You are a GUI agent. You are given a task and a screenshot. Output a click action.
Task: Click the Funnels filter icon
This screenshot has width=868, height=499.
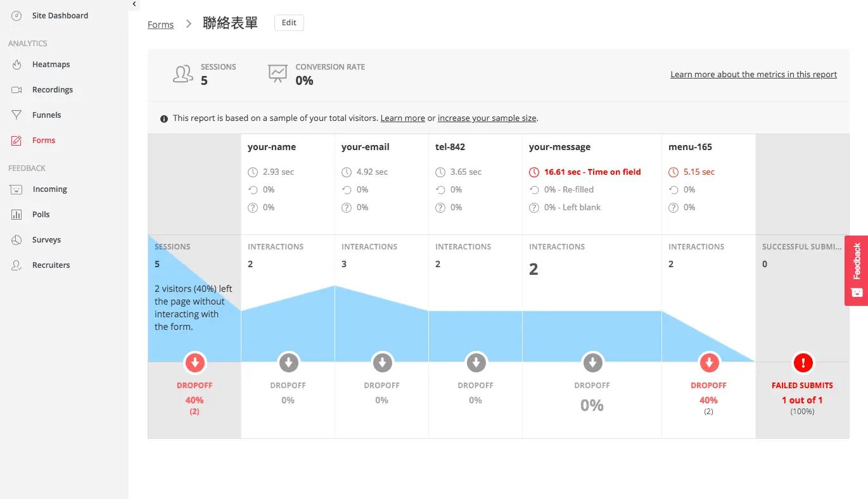tap(17, 115)
